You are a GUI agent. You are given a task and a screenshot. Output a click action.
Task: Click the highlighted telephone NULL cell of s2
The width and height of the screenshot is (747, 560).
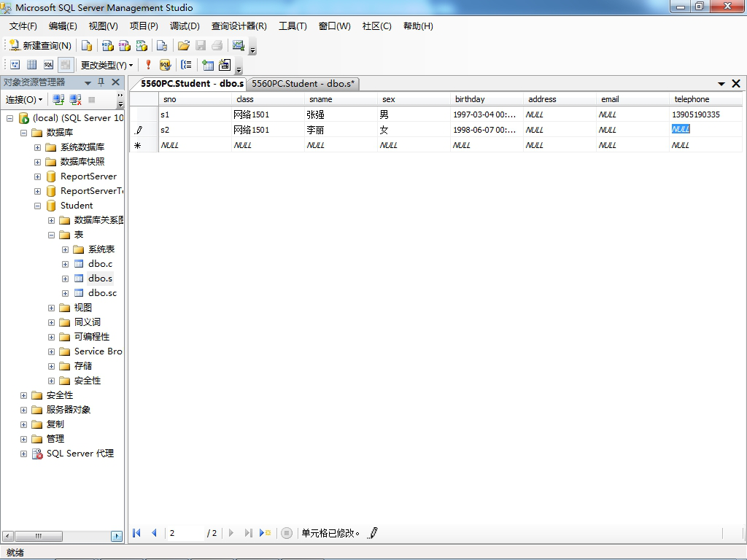coord(705,130)
